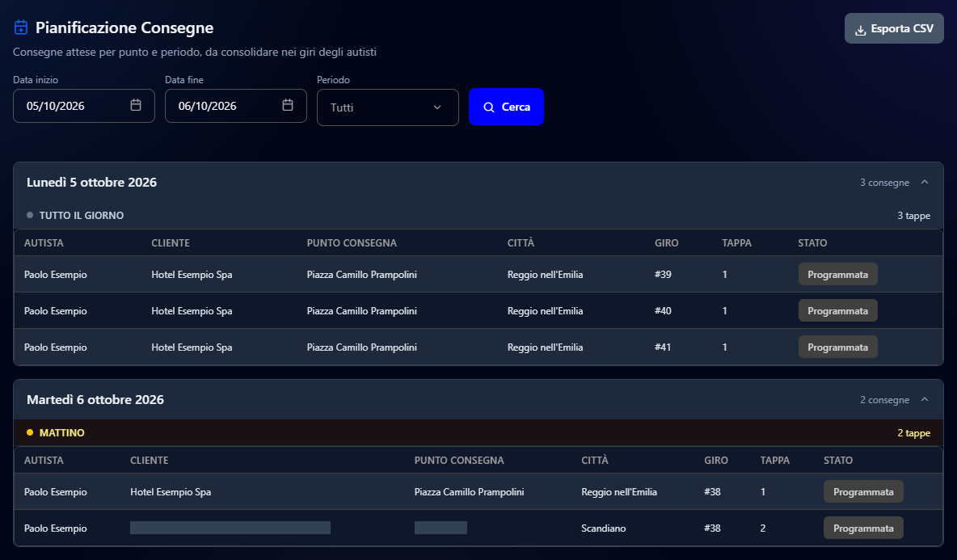Export the deliveries with Esporta CSV

pos(894,28)
